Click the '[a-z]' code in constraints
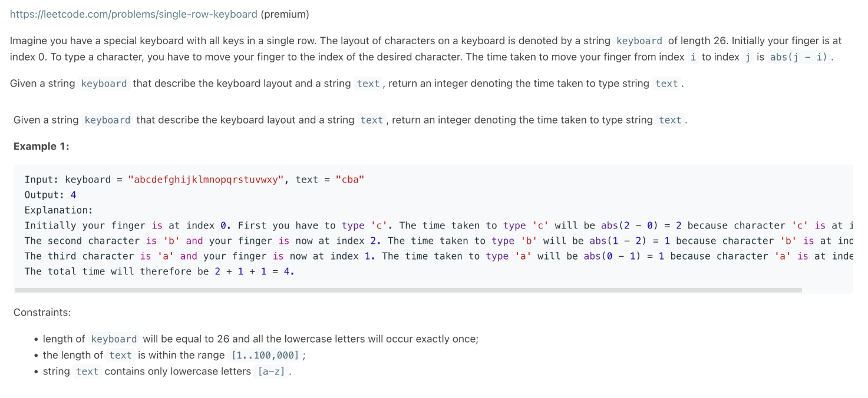The width and height of the screenshot is (868, 398). tap(271, 372)
